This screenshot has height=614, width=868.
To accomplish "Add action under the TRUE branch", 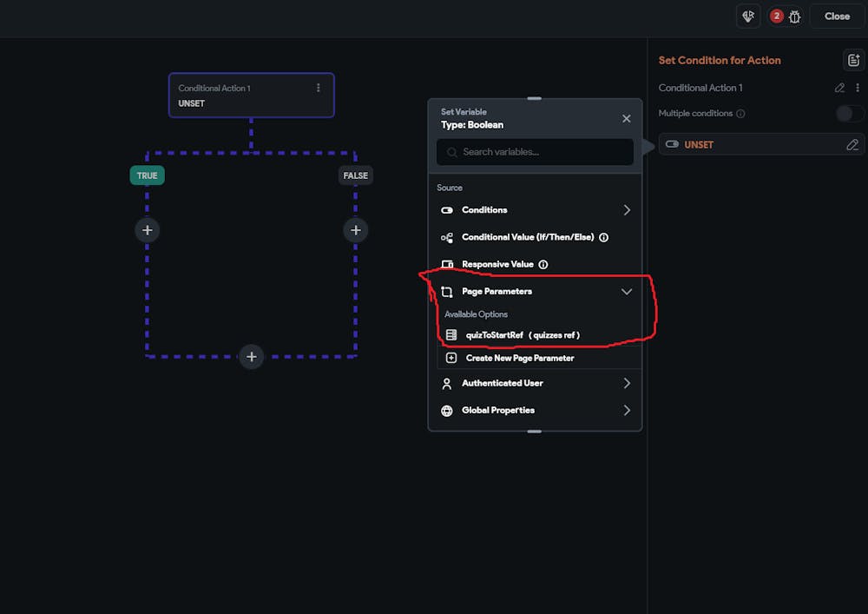I will pos(148,230).
